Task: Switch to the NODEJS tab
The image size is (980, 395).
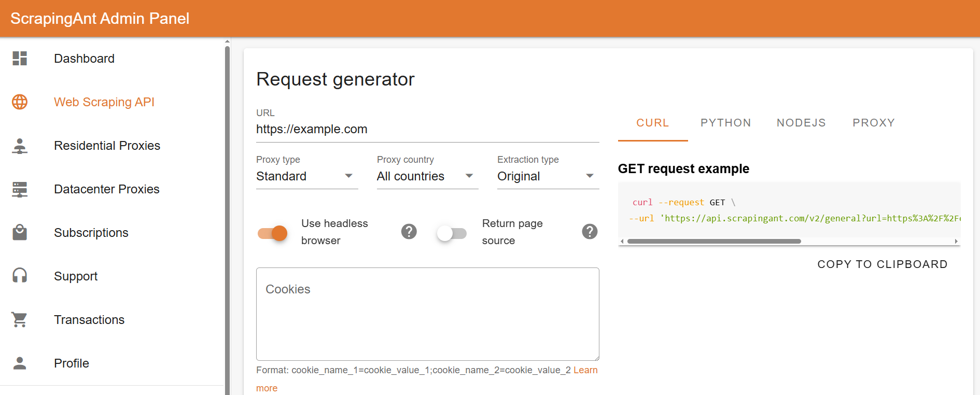Action: (x=801, y=123)
